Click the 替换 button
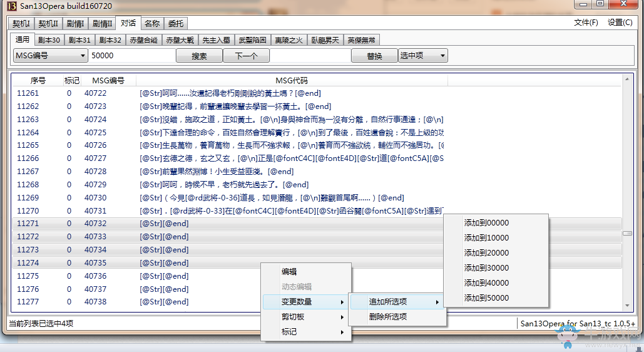 coord(374,56)
